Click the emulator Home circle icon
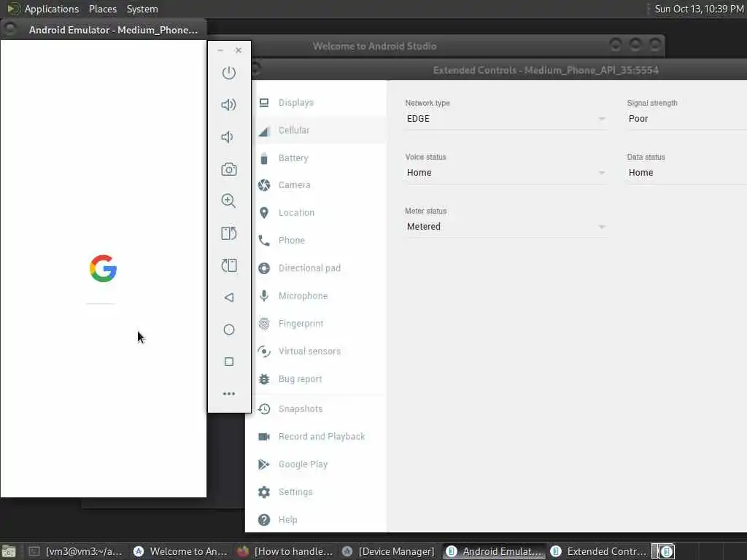 [x=228, y=330]
